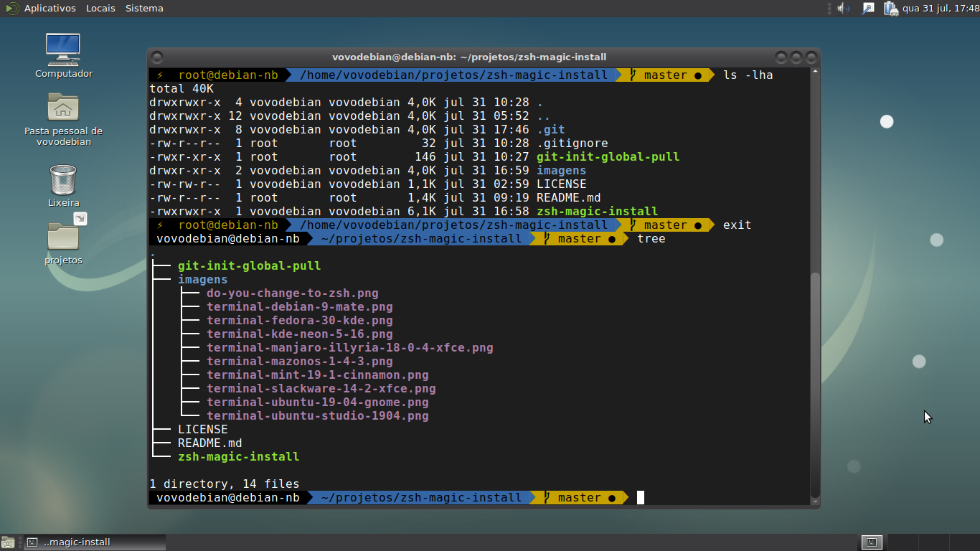Screen dimensions: 980x551
Task: Click the magnifier icon in top panel
Action: pyautogui.click(x=868, y=9)
